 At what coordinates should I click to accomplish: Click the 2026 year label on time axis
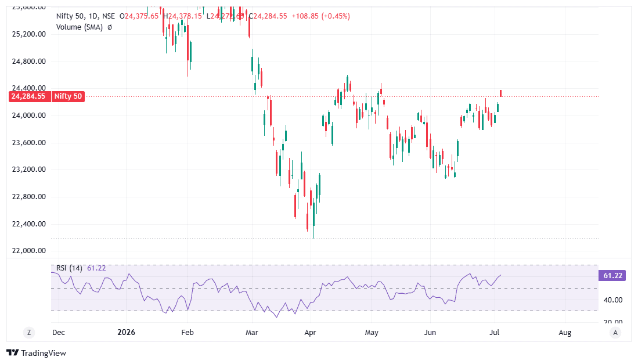(x=126, y=332)
